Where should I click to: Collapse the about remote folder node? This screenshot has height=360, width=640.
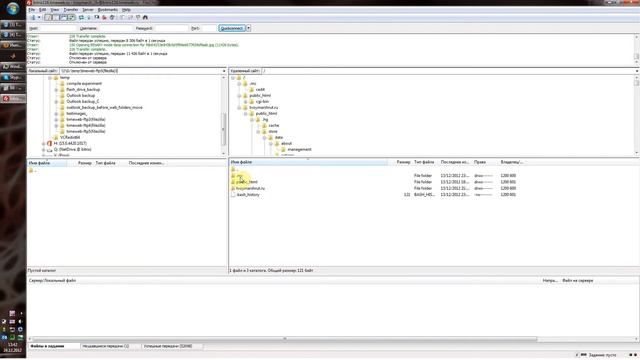271,144
